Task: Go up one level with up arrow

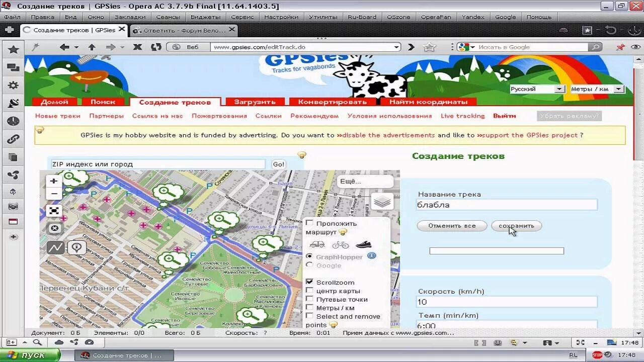Action: (92, 47)
